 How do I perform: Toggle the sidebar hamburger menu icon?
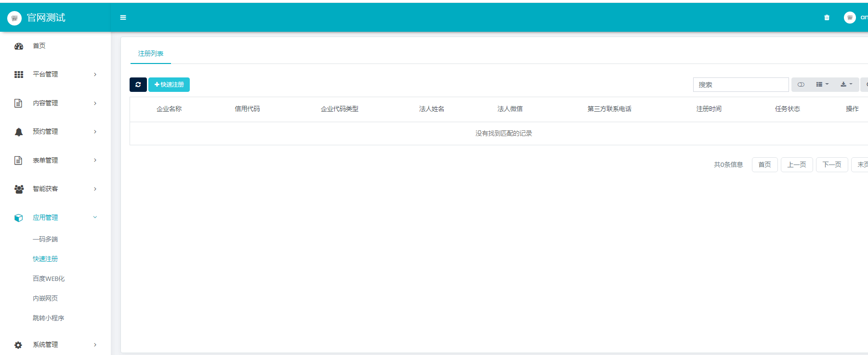coord(123,17)
